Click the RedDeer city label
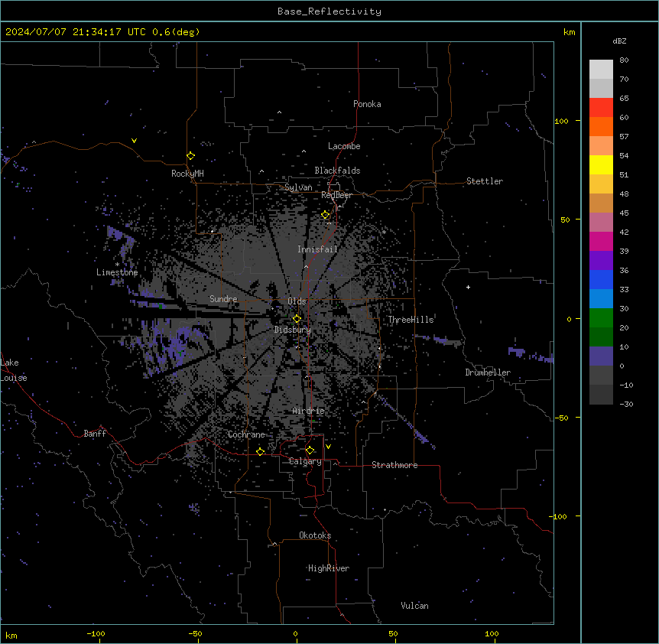Viewport: 659px width, 644px height. pos(336,195)
